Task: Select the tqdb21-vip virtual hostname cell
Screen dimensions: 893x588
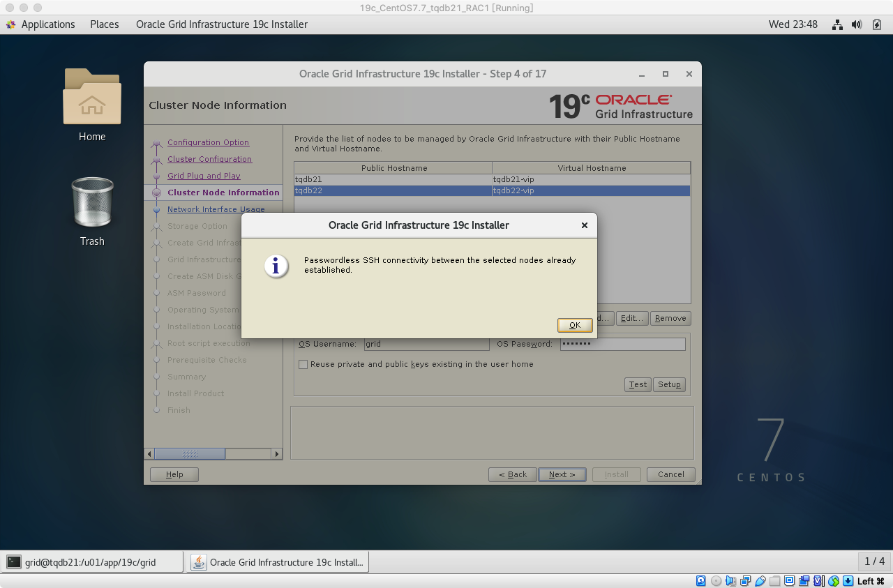Action: click(x=591, y=179)
